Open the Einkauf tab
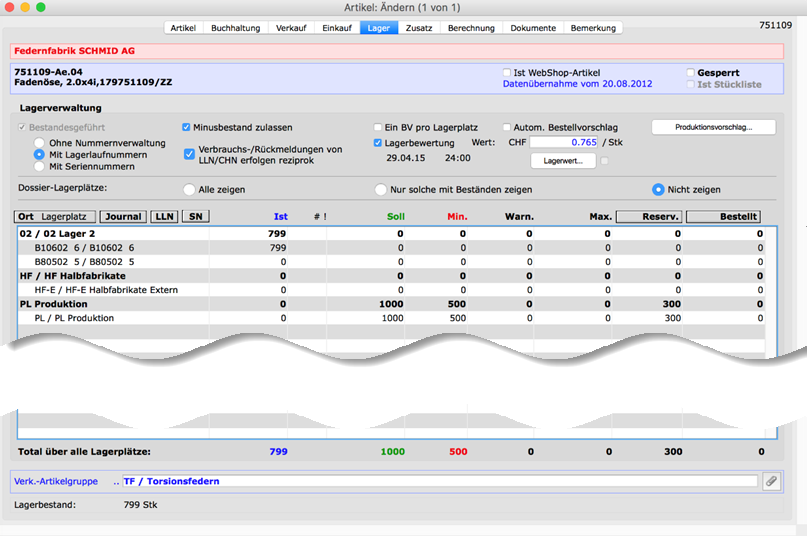This screenshot has width=807, height=536. click(x=337, y=28)
